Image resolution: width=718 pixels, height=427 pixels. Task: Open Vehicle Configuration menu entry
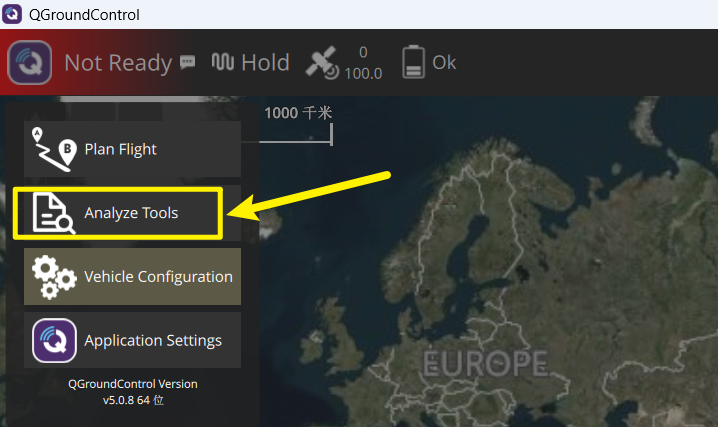(132, 276)
